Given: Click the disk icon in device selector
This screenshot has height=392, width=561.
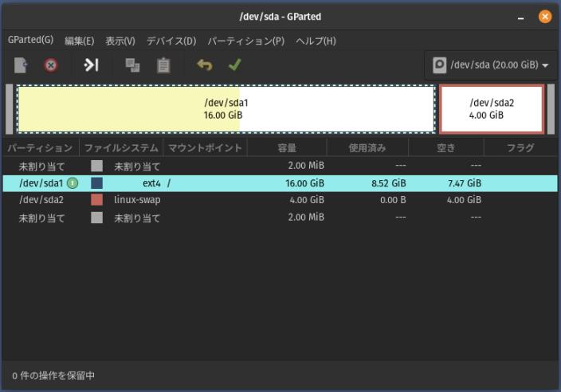Looking at the screenshot, I should (439, 65).
